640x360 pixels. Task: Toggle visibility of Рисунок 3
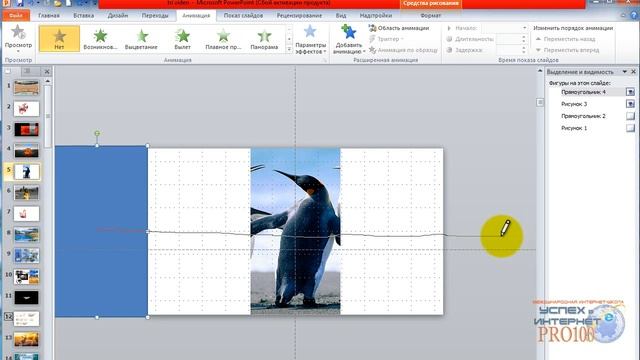coord(630,104)
